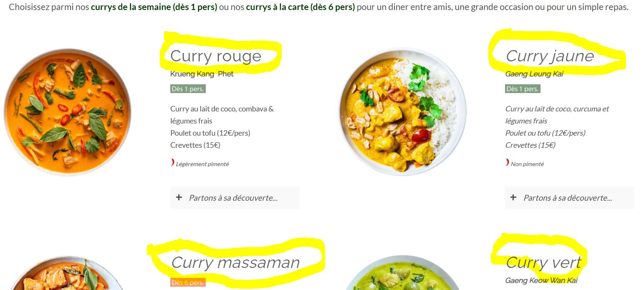Click the Dès 1 pers. badge under Krueng Kang Phet
The width and height of the screenshot is (644, 290).
click(188, 89)
